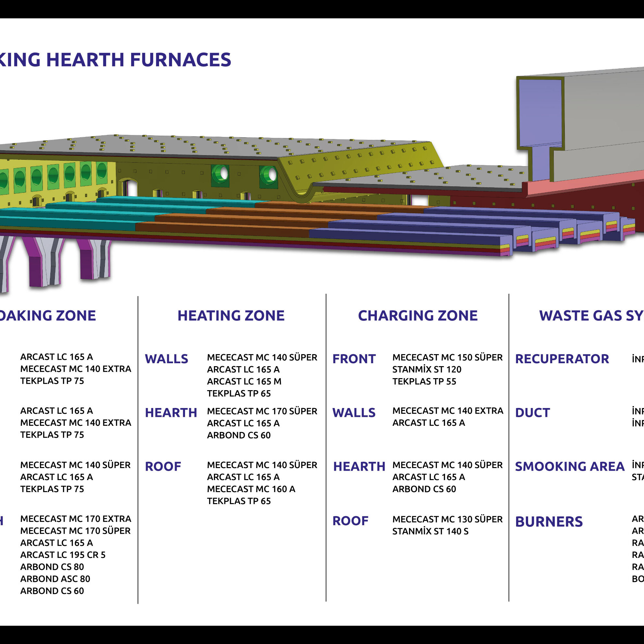
Task: Click FRONT label in Charging Zone
Action: 354,359
